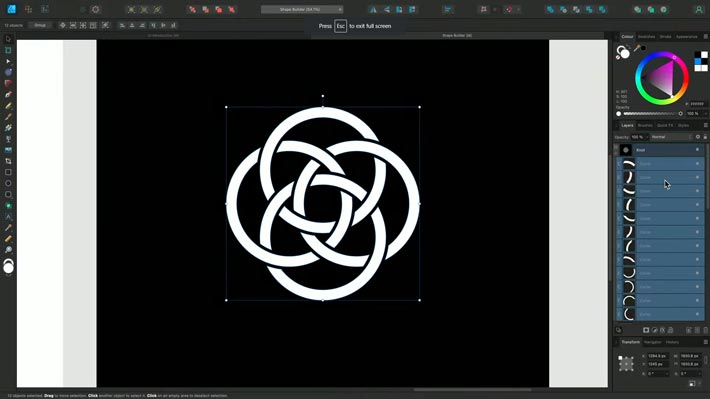Screen dimensions: 710x399
Task: Toggle visibility of the Knot layer
Action: (x=697, y=150)
